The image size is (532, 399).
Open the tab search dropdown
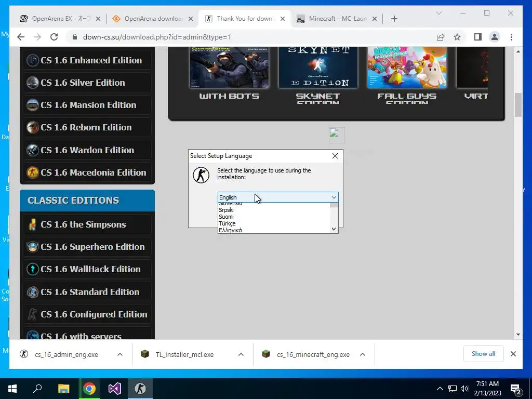(438, 13)
